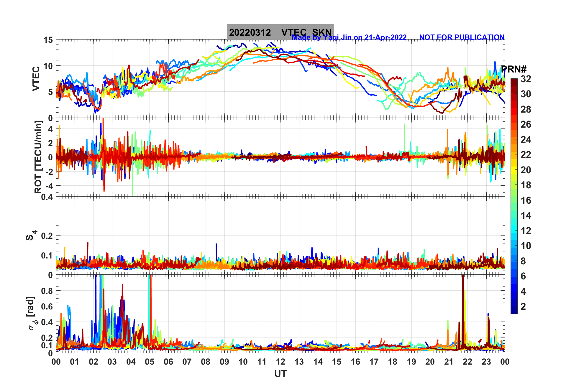
Task: Click the 'Made by Yaqi Jin on 21-Apr-2022' text
Action: [x=349, y=37]
